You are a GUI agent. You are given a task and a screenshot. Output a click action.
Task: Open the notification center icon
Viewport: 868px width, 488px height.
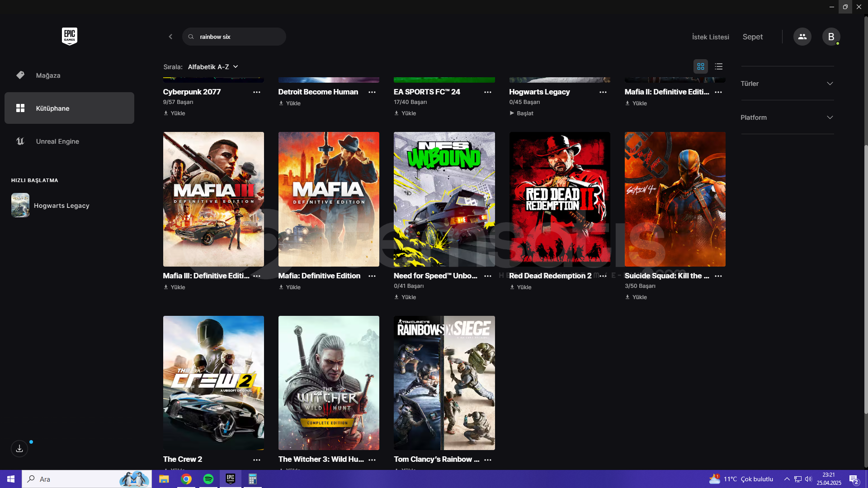854,479
